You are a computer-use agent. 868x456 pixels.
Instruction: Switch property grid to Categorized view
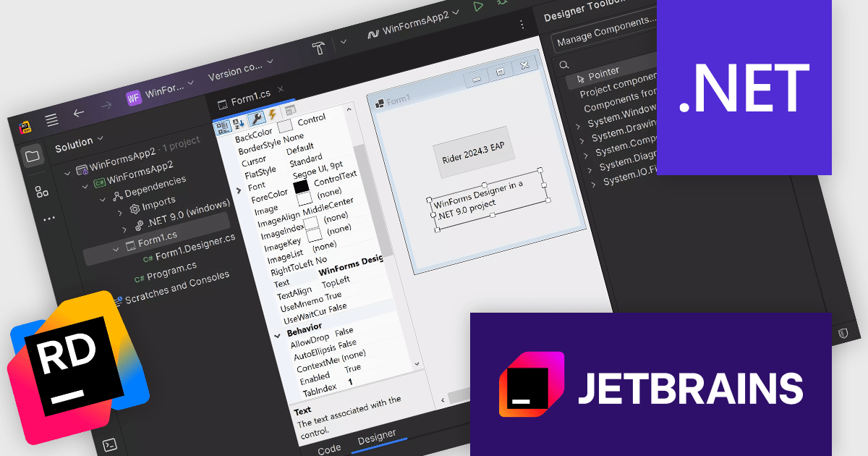(x=223, y=127)
